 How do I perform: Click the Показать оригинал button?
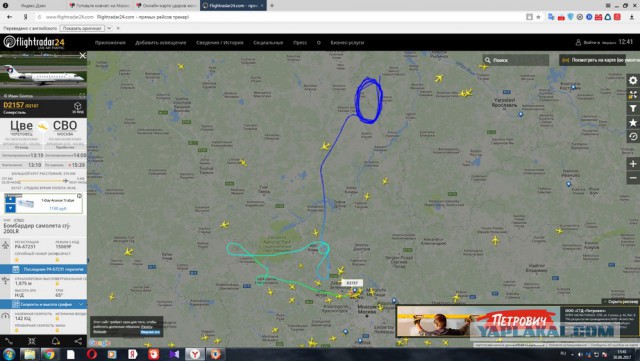pos(82,28)
